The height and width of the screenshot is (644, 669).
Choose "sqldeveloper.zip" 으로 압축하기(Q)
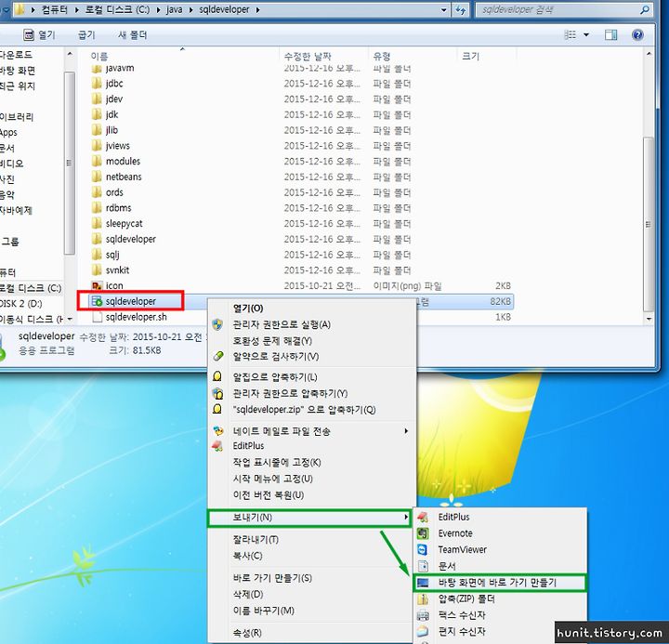tap(304, 409)
